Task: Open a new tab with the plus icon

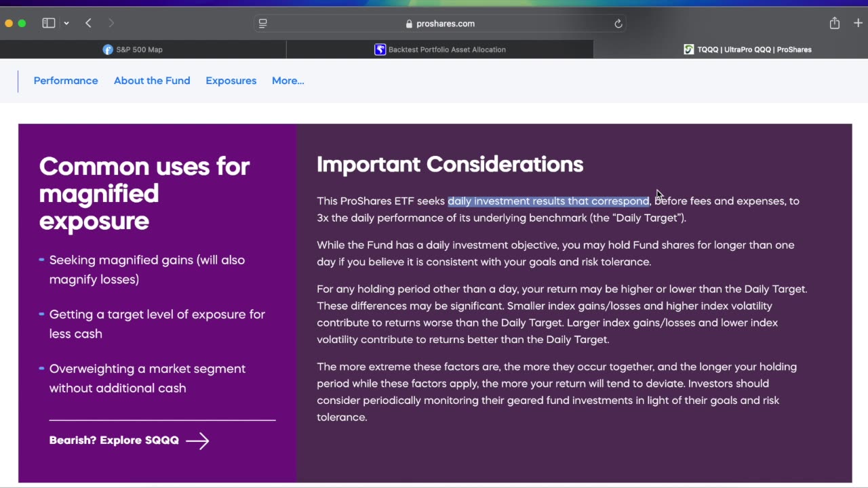Action: click(859, 23)
